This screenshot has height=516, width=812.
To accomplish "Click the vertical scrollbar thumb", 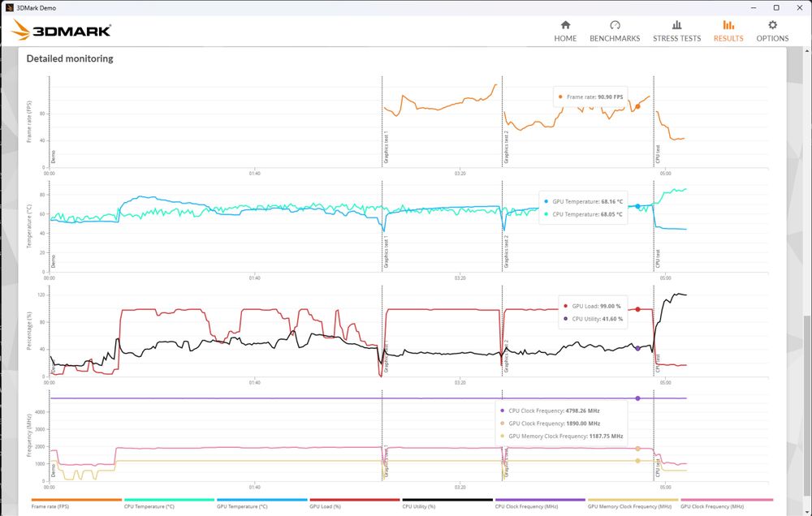I will point(807,407).
